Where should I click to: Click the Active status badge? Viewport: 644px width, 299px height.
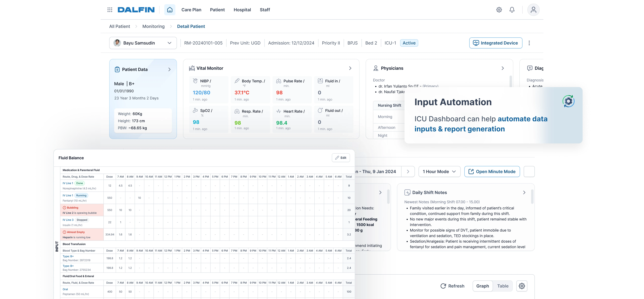pos(409,43)
